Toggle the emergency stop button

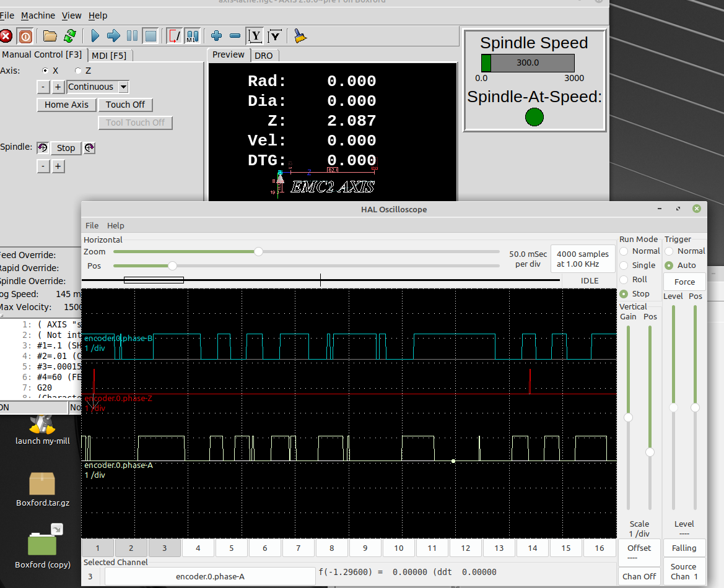(6, 36)
